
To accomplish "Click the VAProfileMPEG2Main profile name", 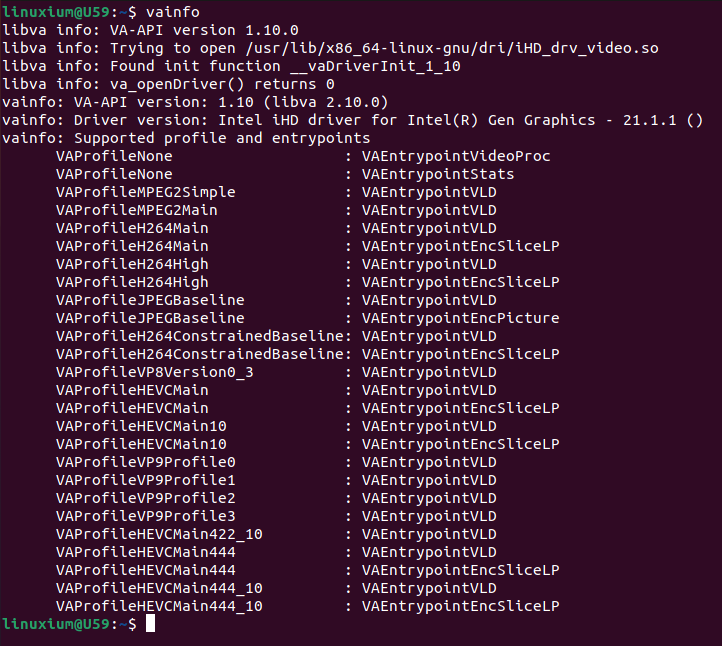I will 137,210.
